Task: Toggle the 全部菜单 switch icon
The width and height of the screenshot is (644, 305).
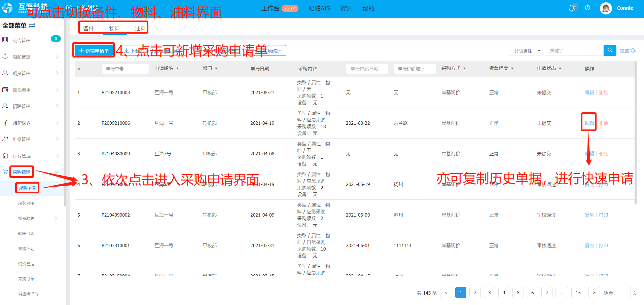Action: click(x=32, y=26)
